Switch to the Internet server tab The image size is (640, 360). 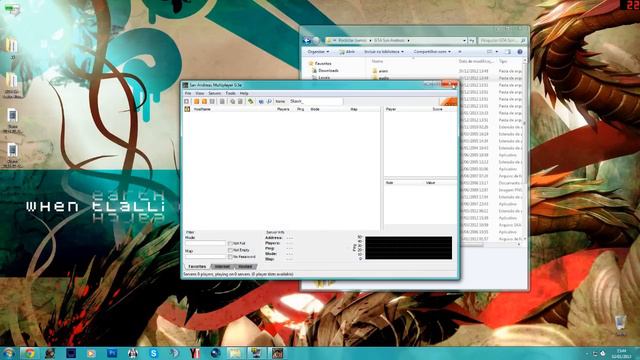[222, 267]
